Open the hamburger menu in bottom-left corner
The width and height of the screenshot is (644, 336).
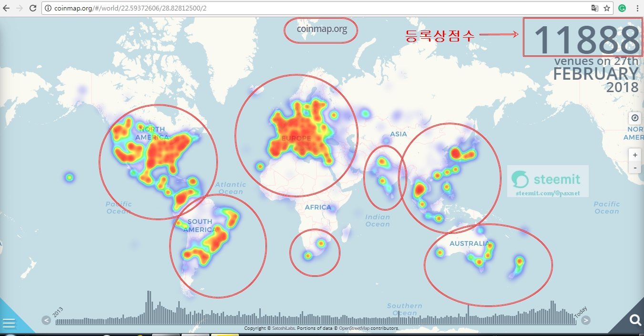[x=9, y=324]
